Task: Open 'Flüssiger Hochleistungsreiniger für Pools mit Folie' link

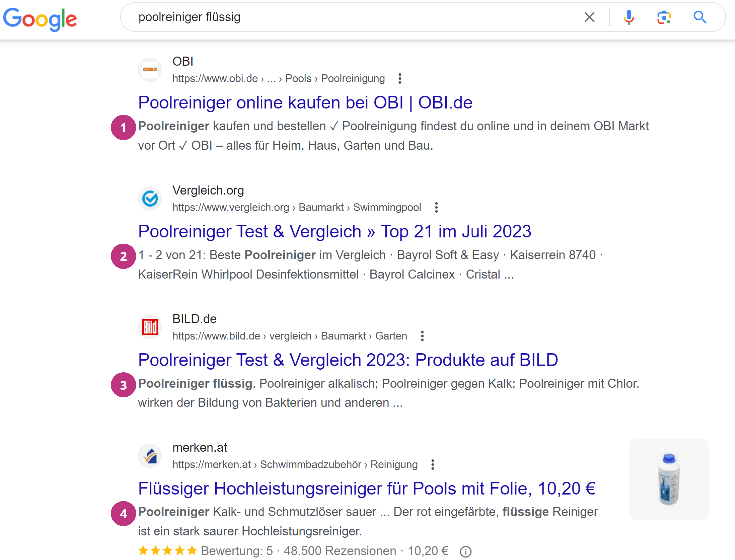Action: (x=367, y=488)
